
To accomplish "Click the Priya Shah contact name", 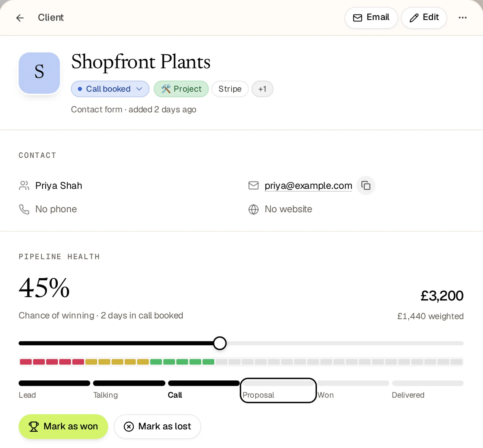I will (59, 186).
